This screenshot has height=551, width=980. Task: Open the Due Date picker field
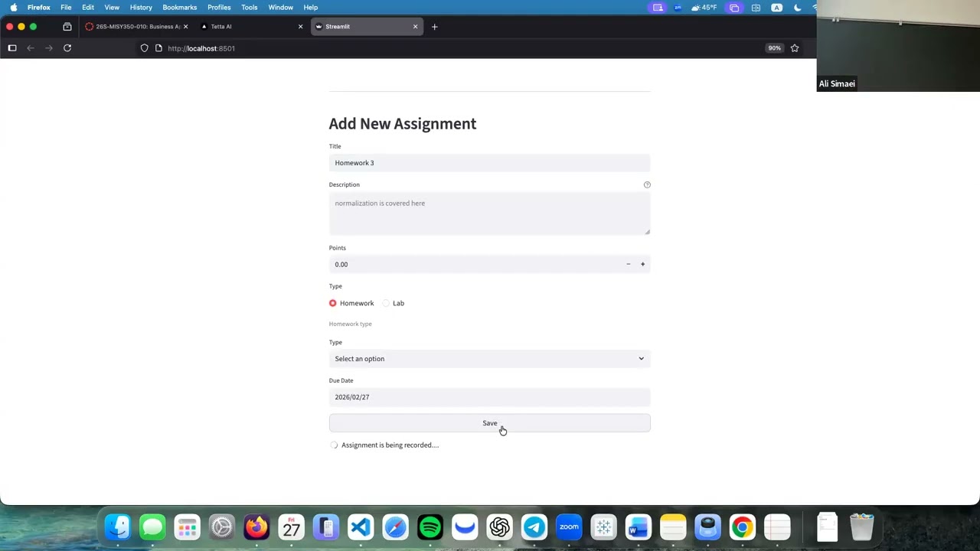pos(490,397)
